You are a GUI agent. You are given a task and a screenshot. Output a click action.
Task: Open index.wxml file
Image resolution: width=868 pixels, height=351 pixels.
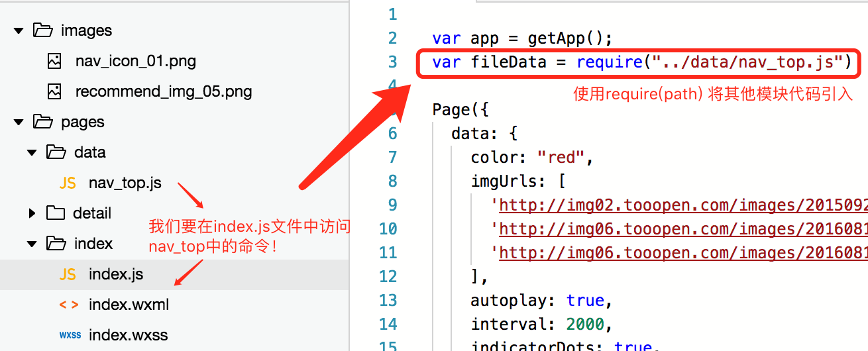pos(129,305)
